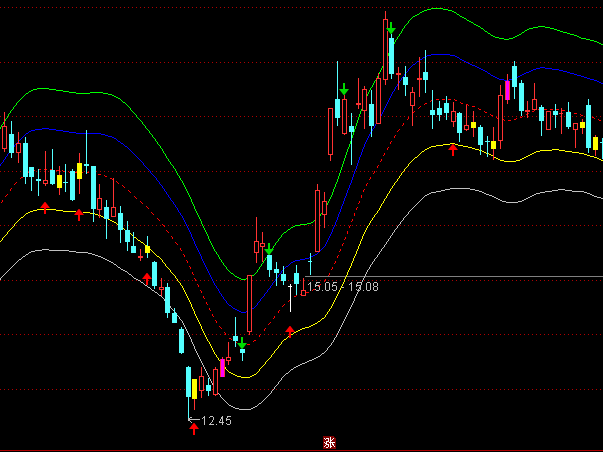Select the magenta candle near the chart bottom
The image size is (603, 452).
pyautogui.click(x=222, y=367)
